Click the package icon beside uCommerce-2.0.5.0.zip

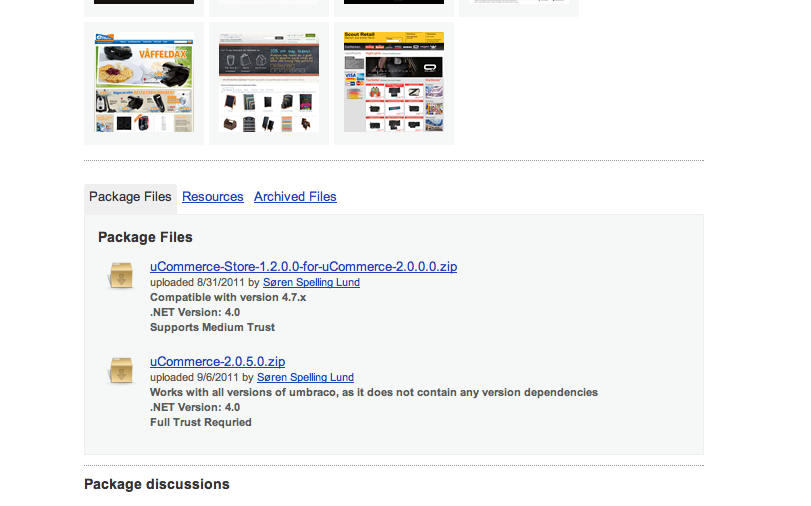pyautogui.click(x=121, y=370)
